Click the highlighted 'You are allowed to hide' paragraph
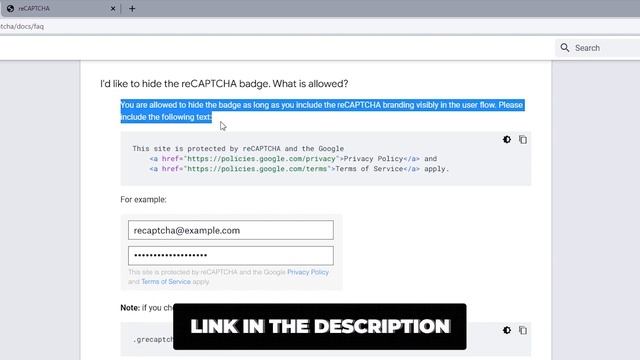Screen dimensions: 640x360 click(322, 111)
